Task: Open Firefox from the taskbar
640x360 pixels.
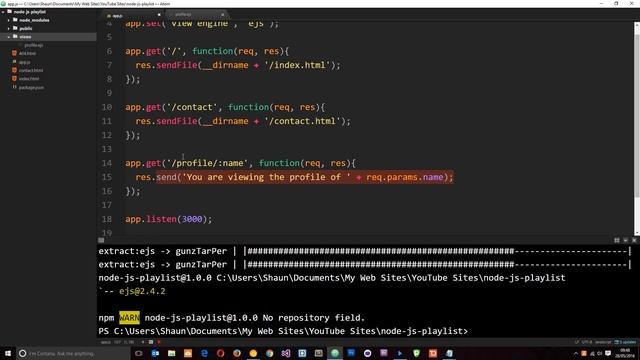Action: coord(237,353)
